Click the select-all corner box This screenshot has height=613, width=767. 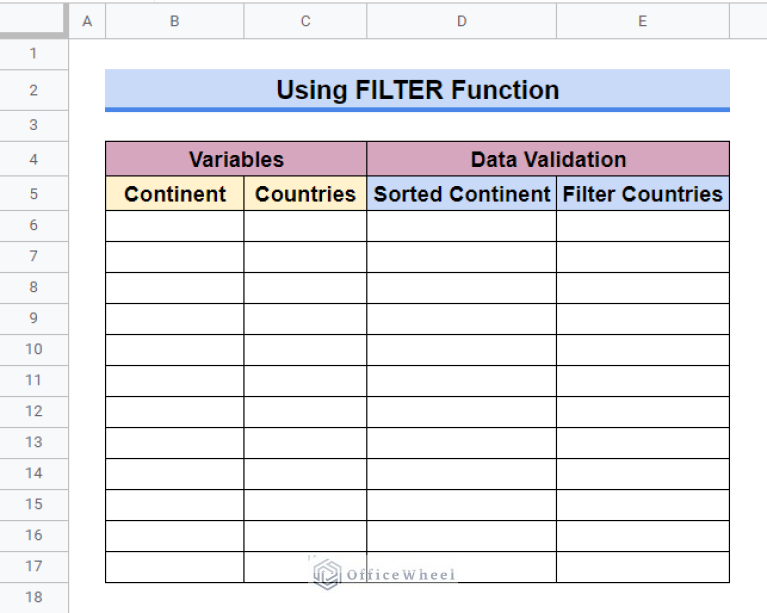pos(34,21)
